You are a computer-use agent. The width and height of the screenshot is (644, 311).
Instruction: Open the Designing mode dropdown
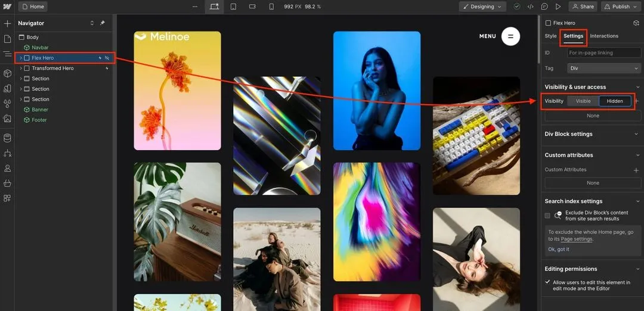point(482,7)
